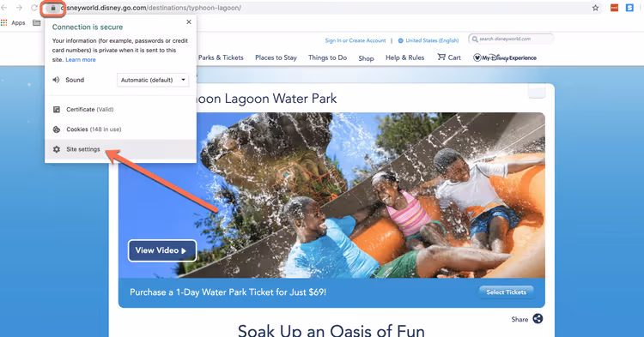The image size is (644, 337).
Task: Click the Sound speaker icon
Action: pyautogui.click(x=57, y=80)
